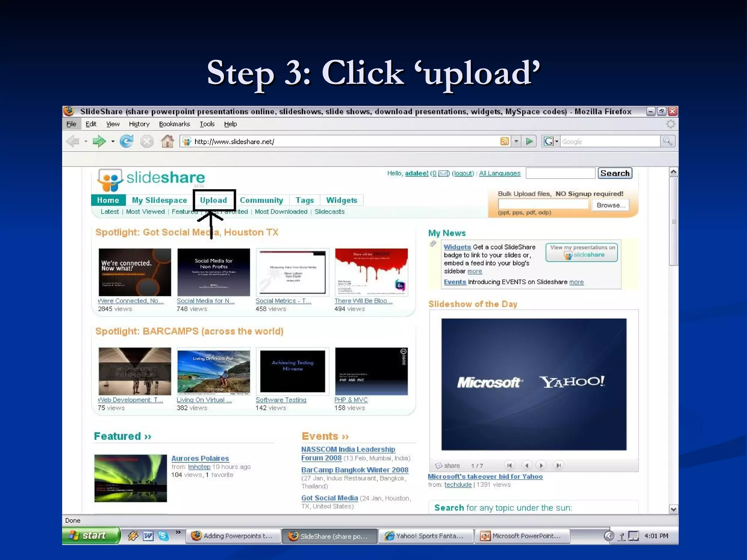
Task: Switch to Yahoo! Sports Fanta taskbar window
Action: (426, 536)
